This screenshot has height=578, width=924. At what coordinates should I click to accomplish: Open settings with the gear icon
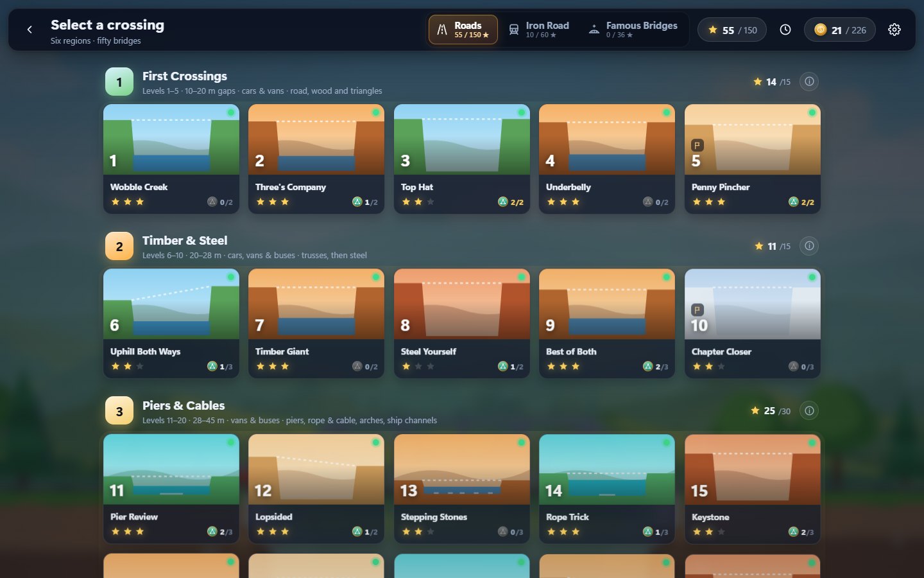894,30
